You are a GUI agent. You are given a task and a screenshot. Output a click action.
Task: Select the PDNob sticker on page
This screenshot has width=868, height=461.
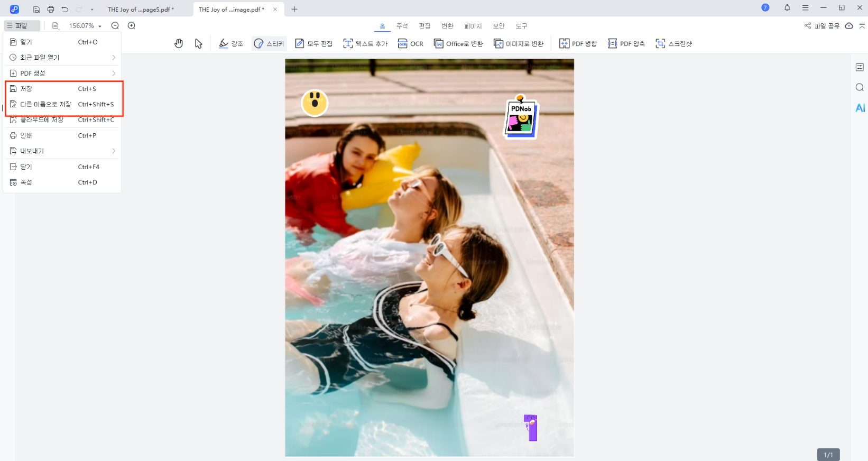click(x=521, y=117)
